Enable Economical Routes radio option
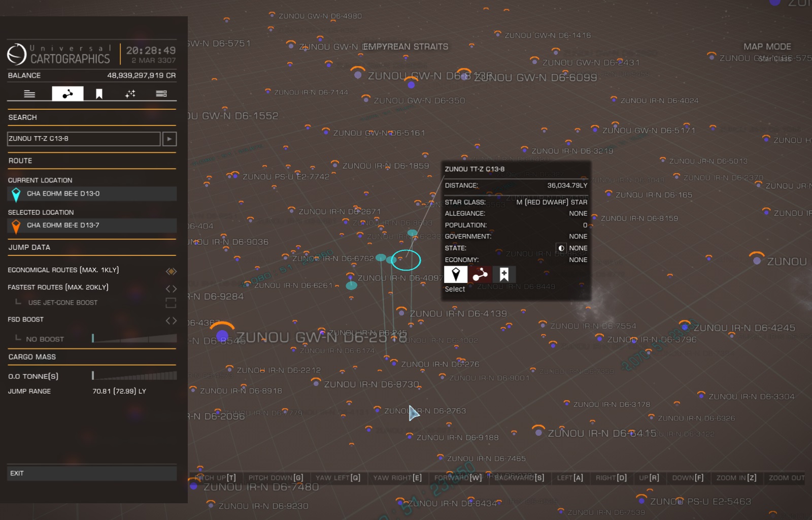The image size is (812, 520). pyautogui.click(x=171, y=271)
